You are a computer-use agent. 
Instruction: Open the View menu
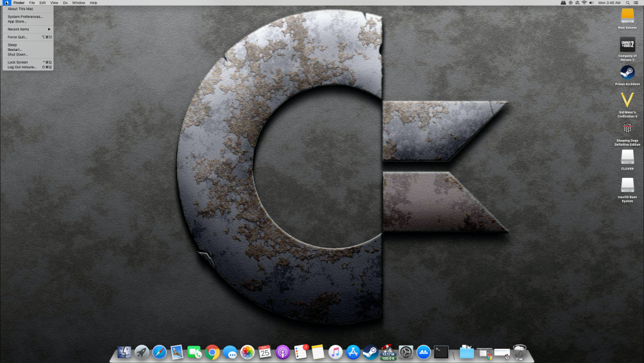pyautogui.click(x=54, y=3)
